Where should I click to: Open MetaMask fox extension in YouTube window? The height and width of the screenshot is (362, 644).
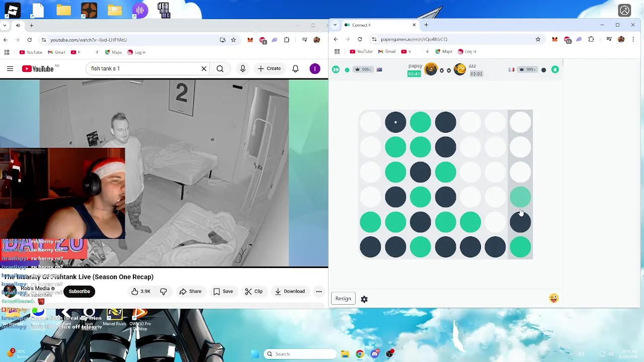coord(250,40)
